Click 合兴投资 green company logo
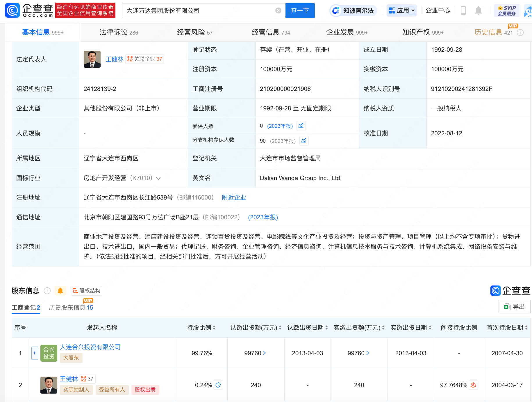This screenshot has width=532, height=402. [49, 353]
